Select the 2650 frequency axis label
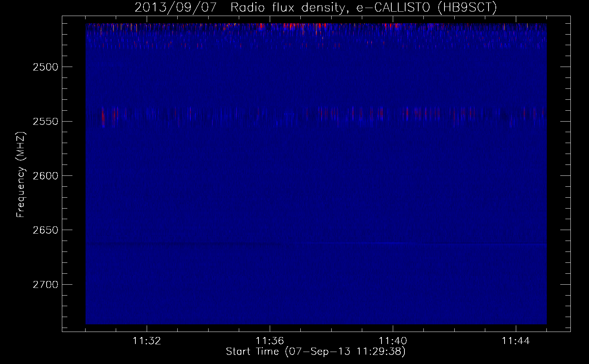 46,230
